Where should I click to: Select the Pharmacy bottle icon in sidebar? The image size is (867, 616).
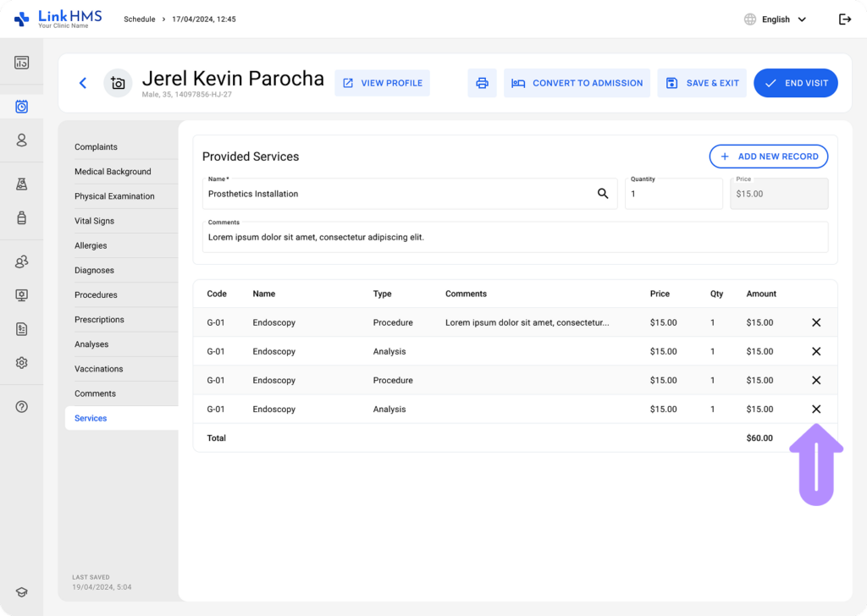pos(22,217)
